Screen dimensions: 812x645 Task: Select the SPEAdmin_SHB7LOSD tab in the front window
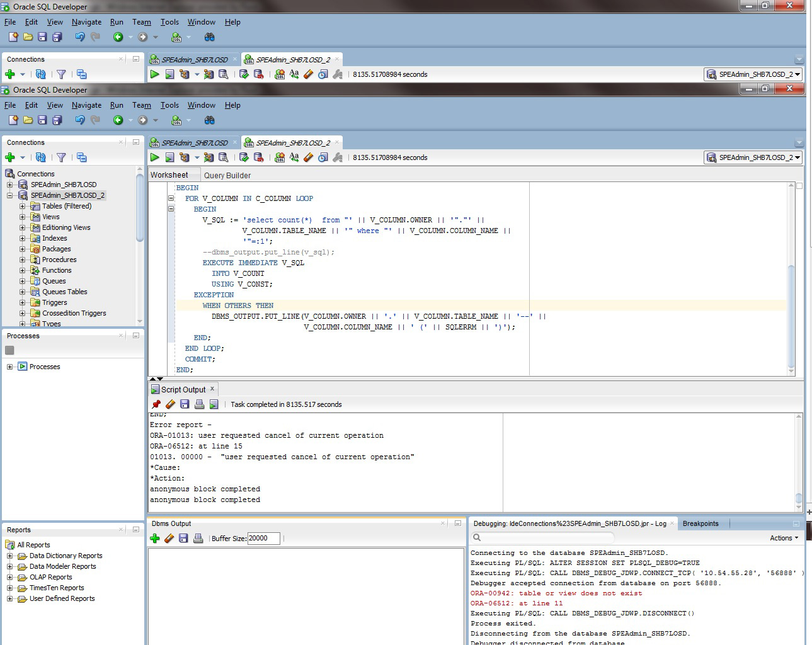tap(194, 143)
